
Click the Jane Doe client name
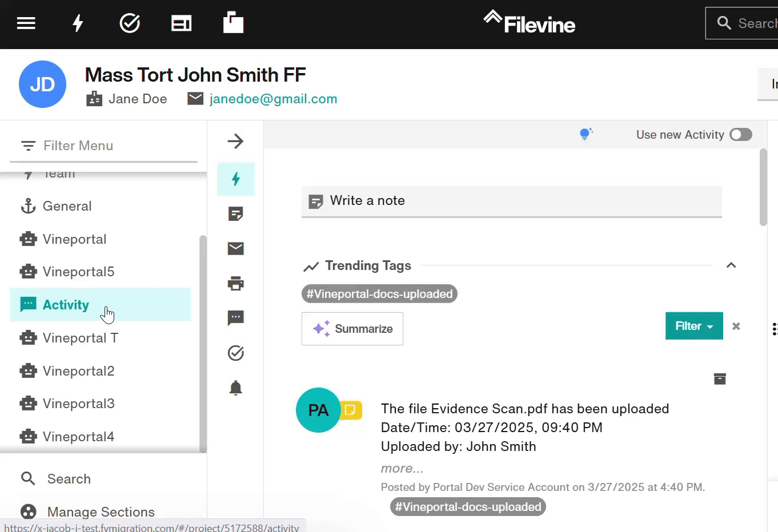pyautogui.click(x=138, y=99)
